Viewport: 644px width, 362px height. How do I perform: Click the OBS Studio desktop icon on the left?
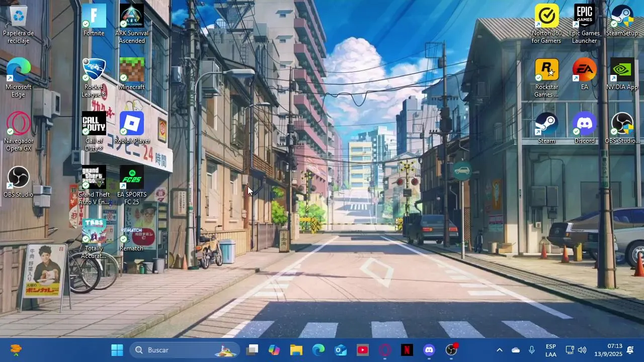point(19,182)
